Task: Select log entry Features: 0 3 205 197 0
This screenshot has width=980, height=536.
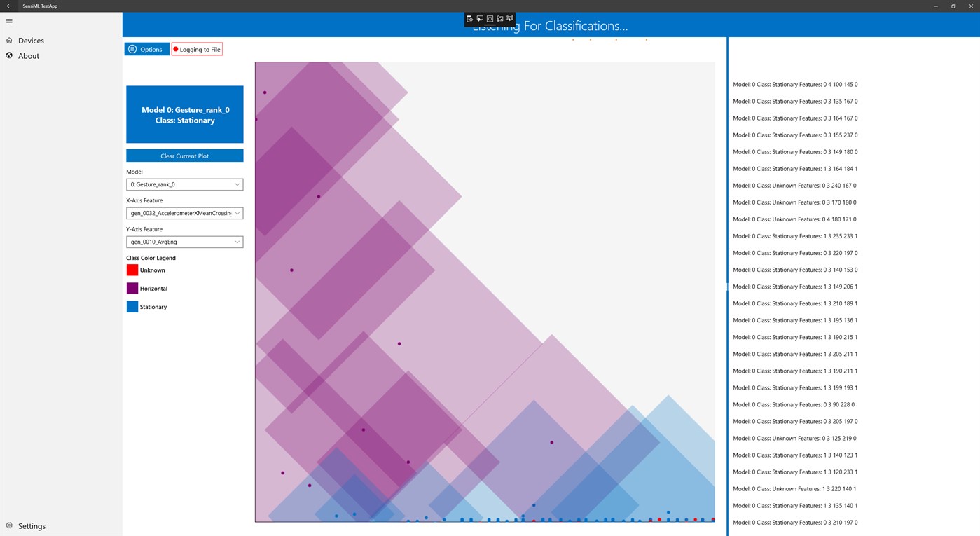Action: [x=795, y=421]
